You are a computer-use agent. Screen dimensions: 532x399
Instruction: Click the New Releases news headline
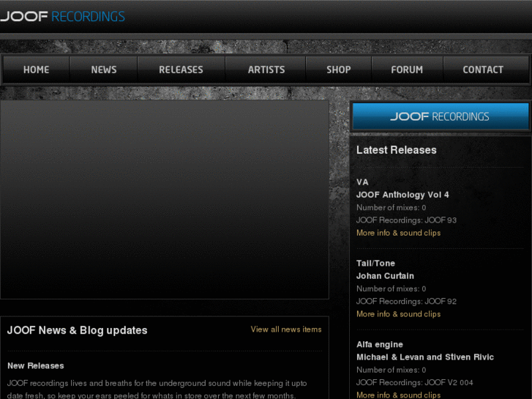[36, 366]
